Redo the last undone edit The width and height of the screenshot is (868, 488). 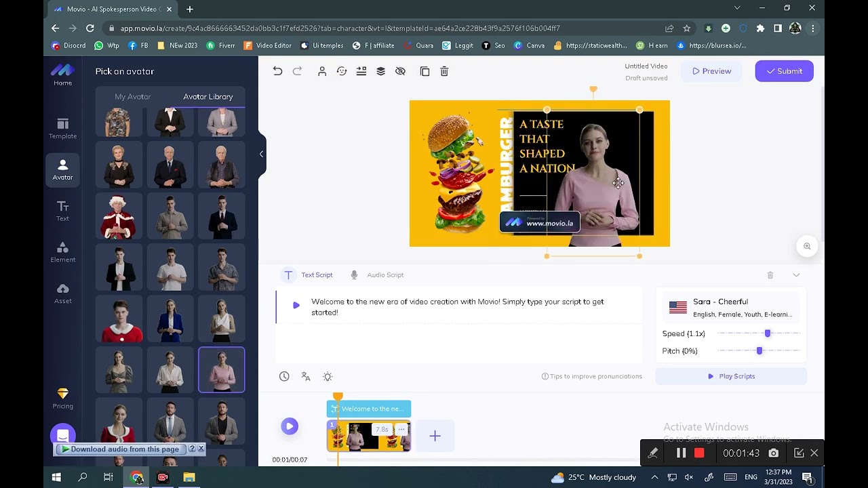[297, 71]
